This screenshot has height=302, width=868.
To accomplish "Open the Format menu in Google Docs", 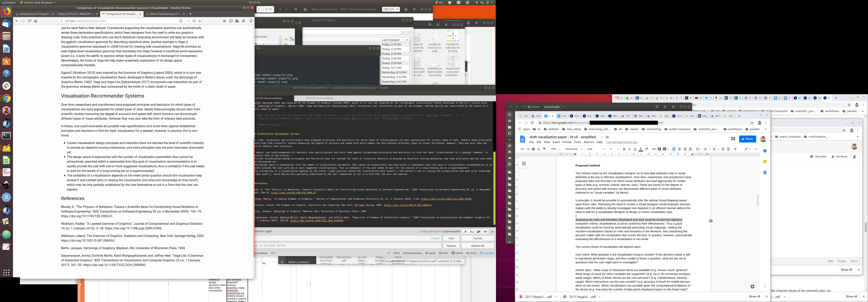I will pyautogui.click(x=567, y=142).
